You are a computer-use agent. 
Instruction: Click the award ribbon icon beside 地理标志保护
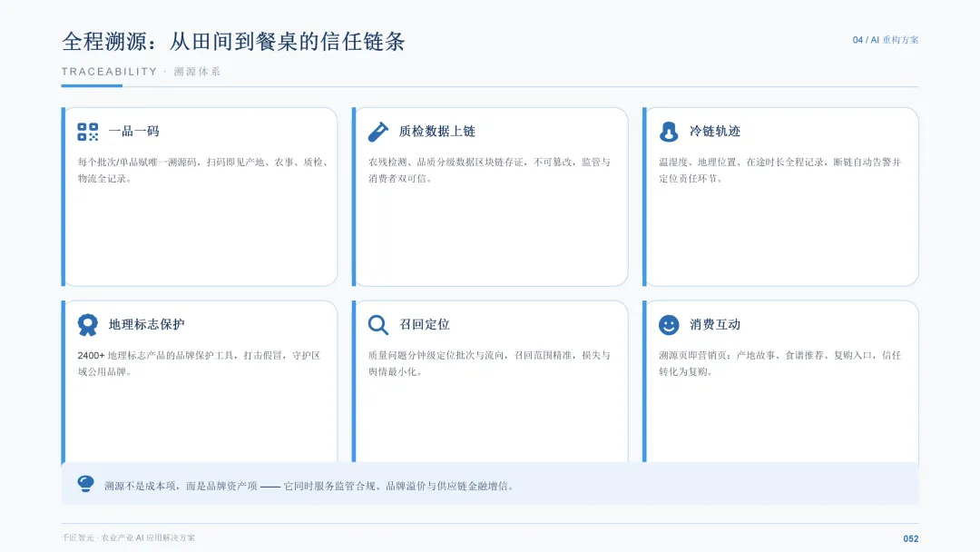(x=87, y=324)
